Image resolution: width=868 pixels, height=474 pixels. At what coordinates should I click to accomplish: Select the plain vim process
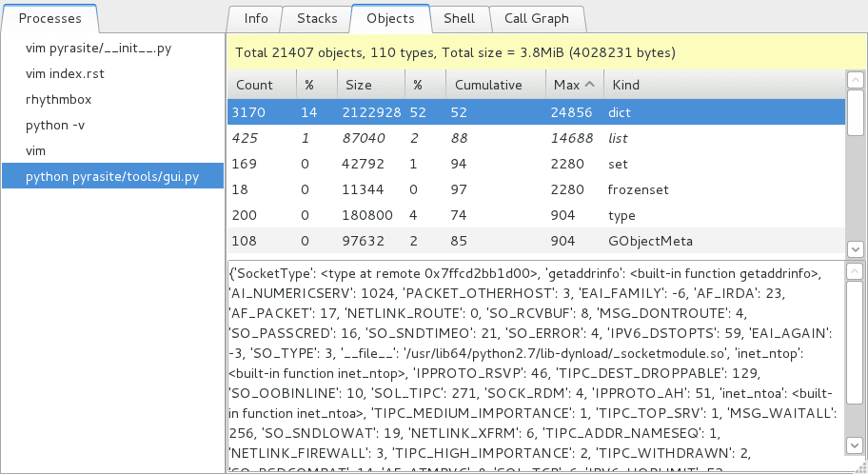coord(112,150)
